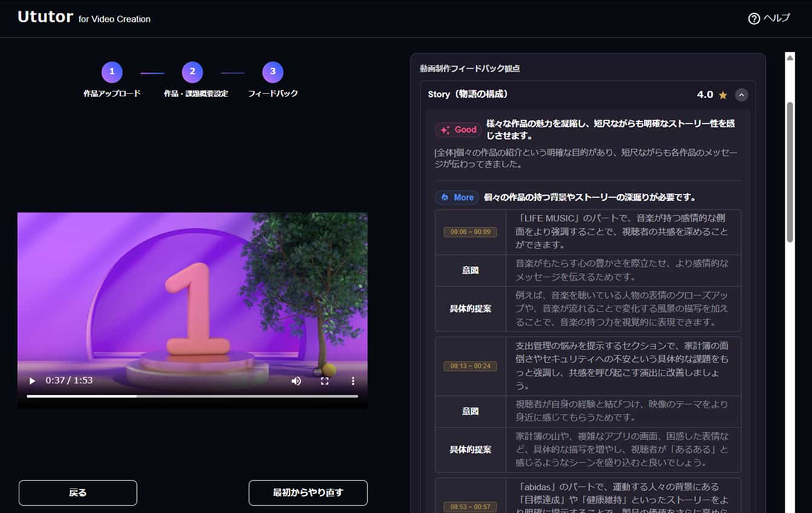Image resolution: width=812 pixels, height=513 pixels.
Task: Select the 00:06～00:09 timestamp marker
Action: point(470,232)
